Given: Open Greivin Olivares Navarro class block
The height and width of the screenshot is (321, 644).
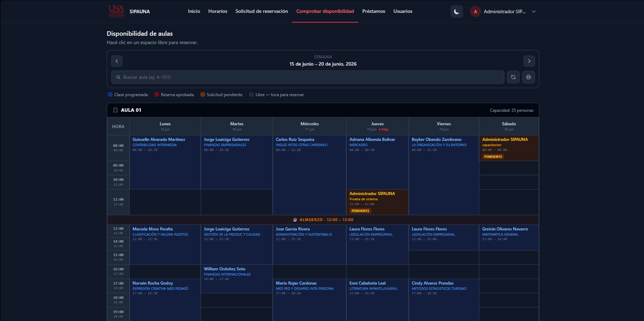Looking at the screenshot, I should [x=509, y=237].
